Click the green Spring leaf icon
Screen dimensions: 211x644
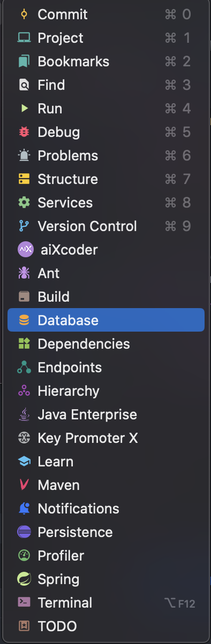[x=24, y=579]
